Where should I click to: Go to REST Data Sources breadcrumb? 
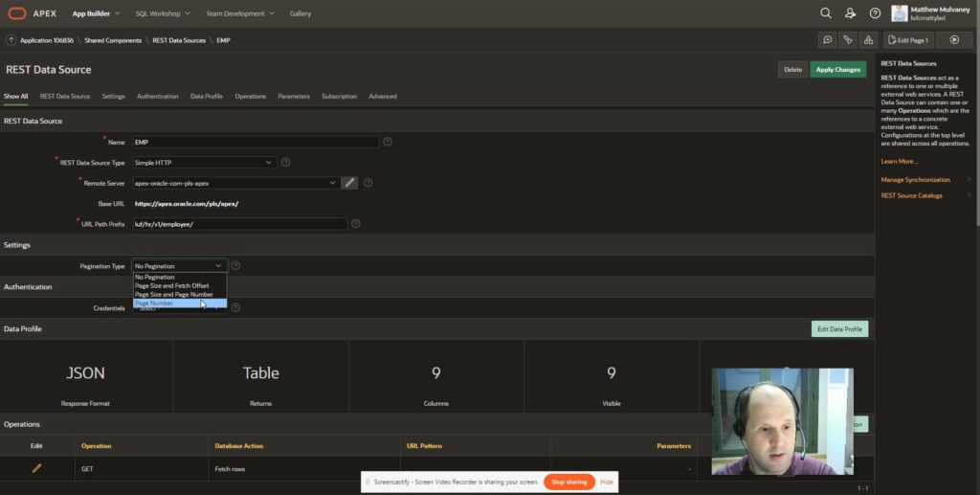click(x=179, y=40)
